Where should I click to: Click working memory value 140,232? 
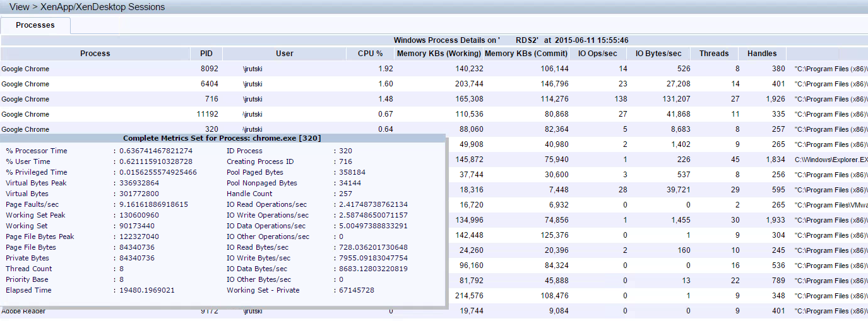pyautogui.click(x=469, y=69)
